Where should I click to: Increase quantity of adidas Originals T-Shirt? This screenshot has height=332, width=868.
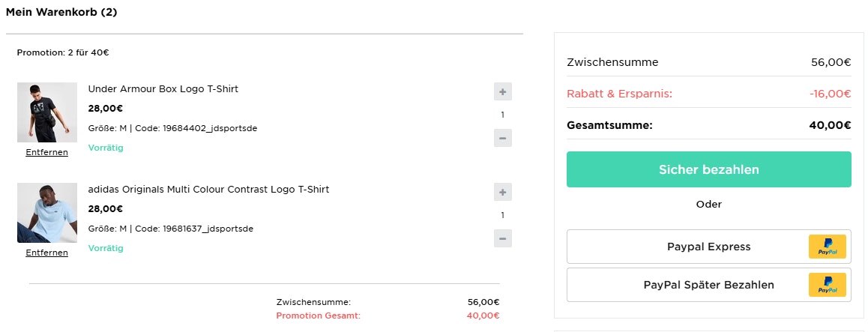point(503,193)
